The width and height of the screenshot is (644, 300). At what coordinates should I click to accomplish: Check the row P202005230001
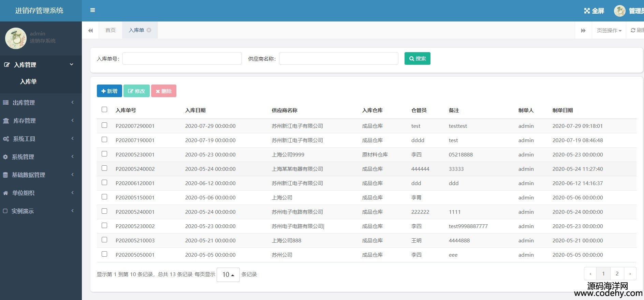pyautogui.click(x=104, y=154)
